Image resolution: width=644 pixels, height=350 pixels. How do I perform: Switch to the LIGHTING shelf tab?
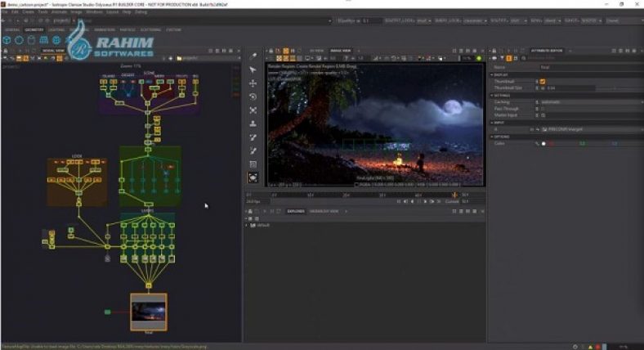coord(57,29)
